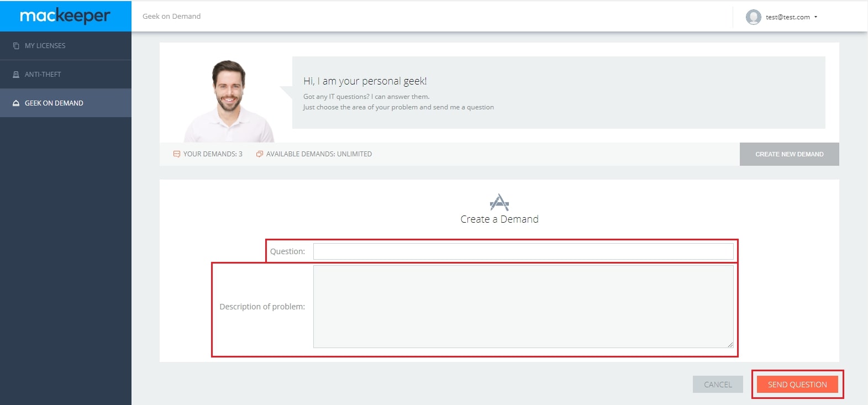Click the Your Demands chat icon

click(x=177, y=154)
